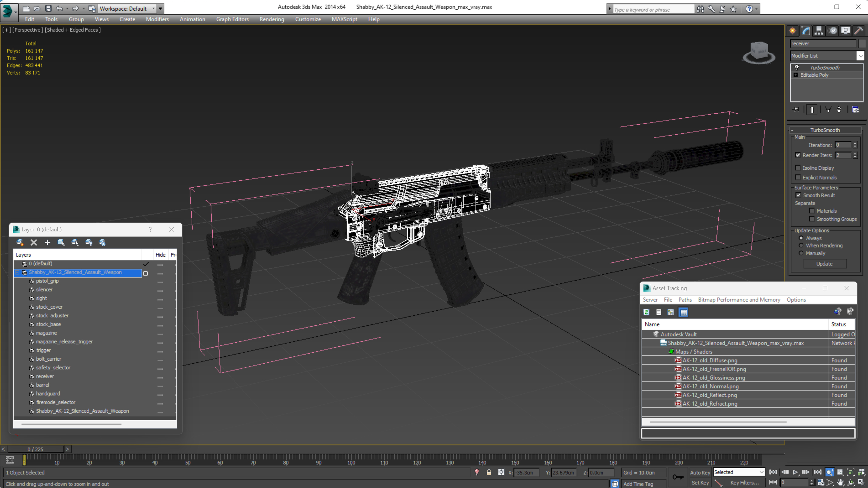Open the Modify command panel tab
This screenshot has width=868, height=488.
point(806,31)
